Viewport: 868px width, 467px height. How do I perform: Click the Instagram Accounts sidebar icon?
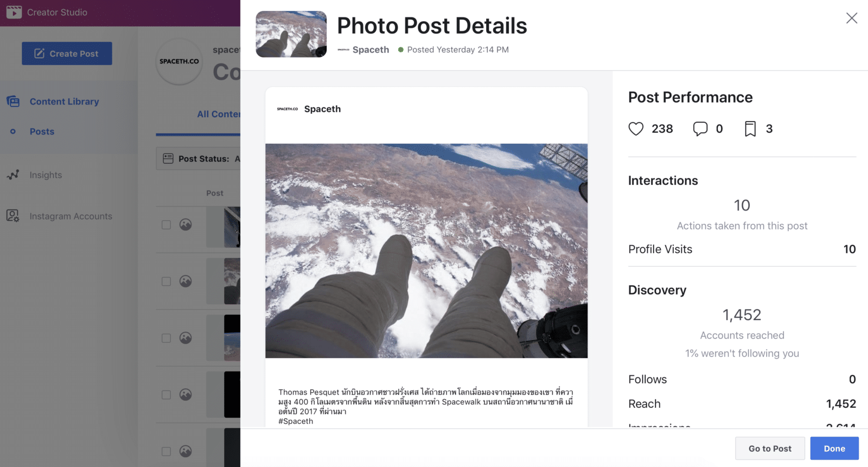13,216
